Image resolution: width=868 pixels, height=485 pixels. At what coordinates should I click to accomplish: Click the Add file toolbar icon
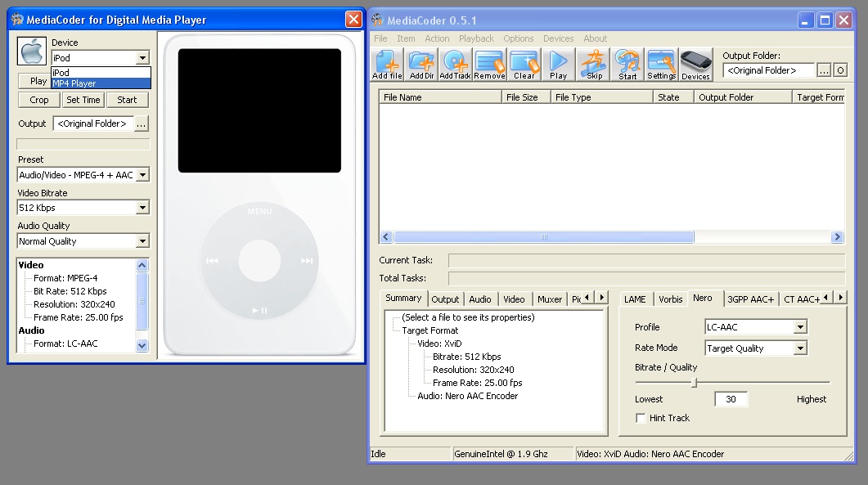click(x=387, y=65)
